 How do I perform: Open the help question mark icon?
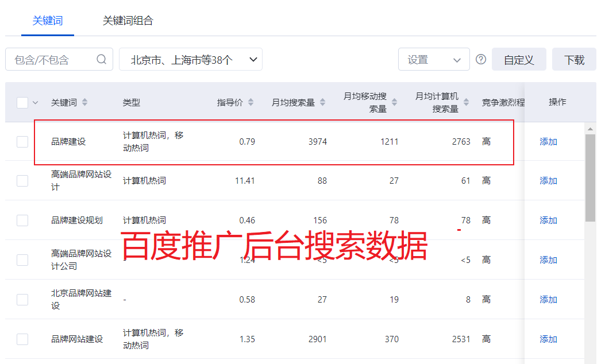(481, 59)
